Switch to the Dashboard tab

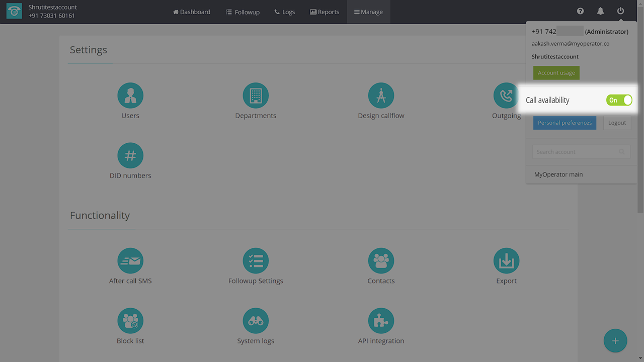(192, 12)
